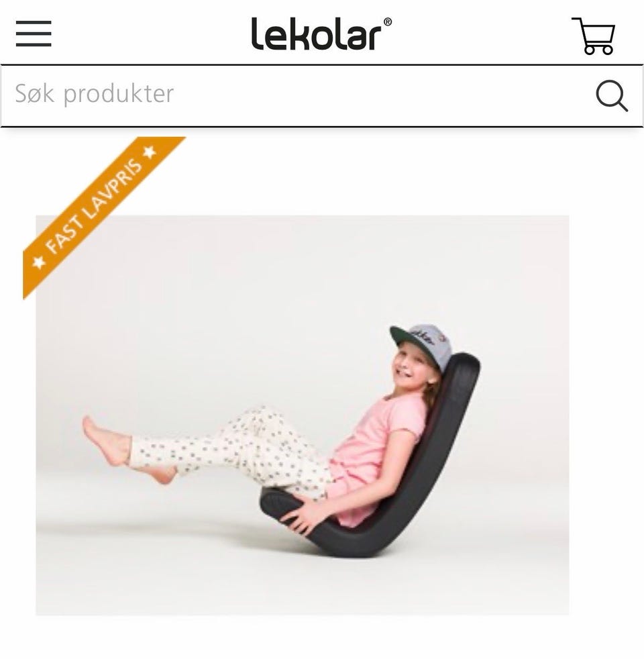Click the magnifying glass search icon
The width and height of the screenshot is (644, 659).
612,95
